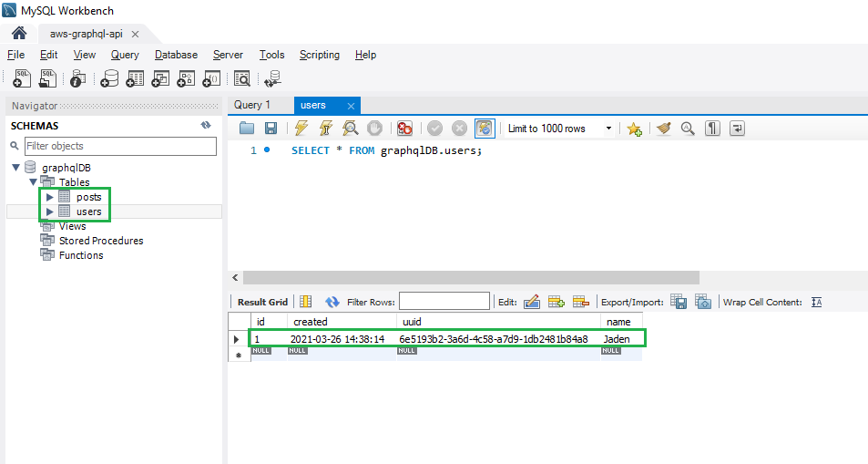Beautify the query broom icon

coord(664,129)
